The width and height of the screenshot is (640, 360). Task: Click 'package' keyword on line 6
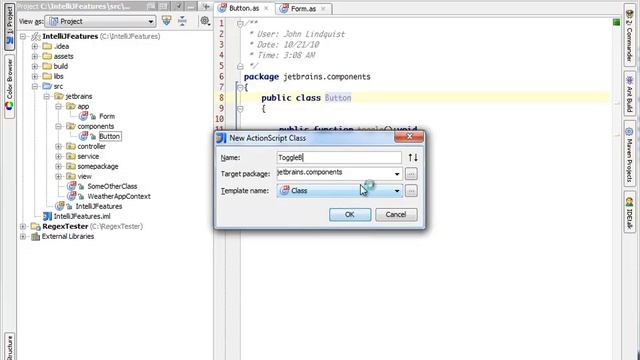point(261,77)
